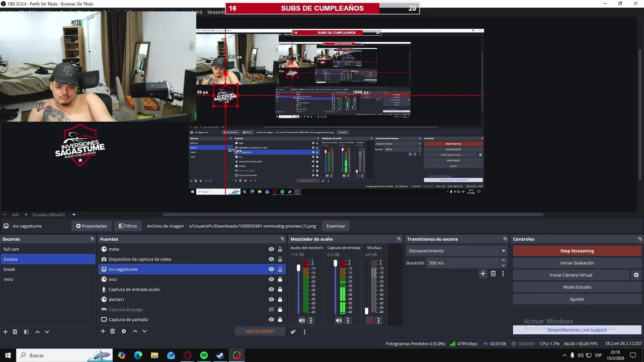Open Ajustes settings
The width and height of the screenshot is (644, 362).
577,299
